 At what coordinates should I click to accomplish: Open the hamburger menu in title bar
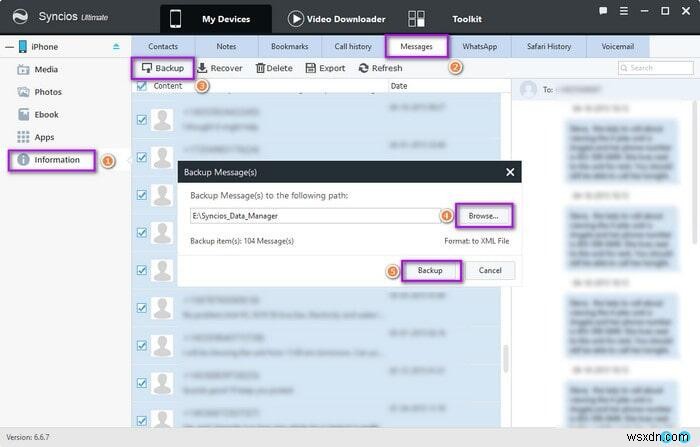(624, 11)
